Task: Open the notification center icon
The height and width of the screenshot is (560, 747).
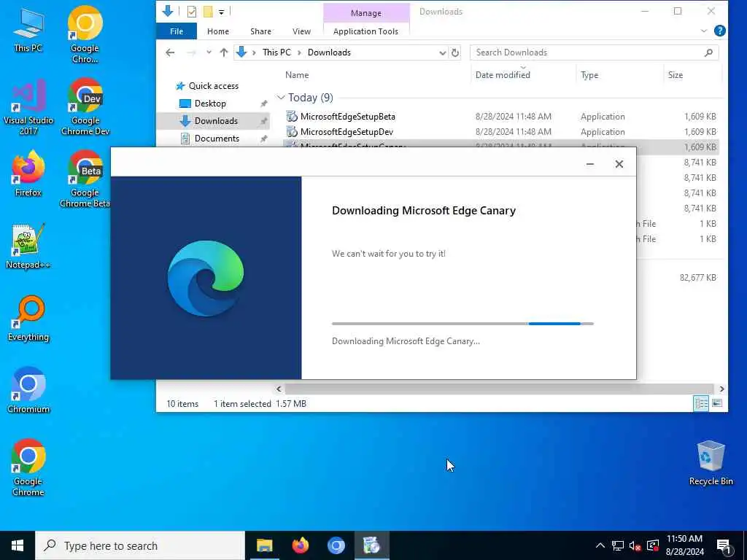Action: coord(724,545)
